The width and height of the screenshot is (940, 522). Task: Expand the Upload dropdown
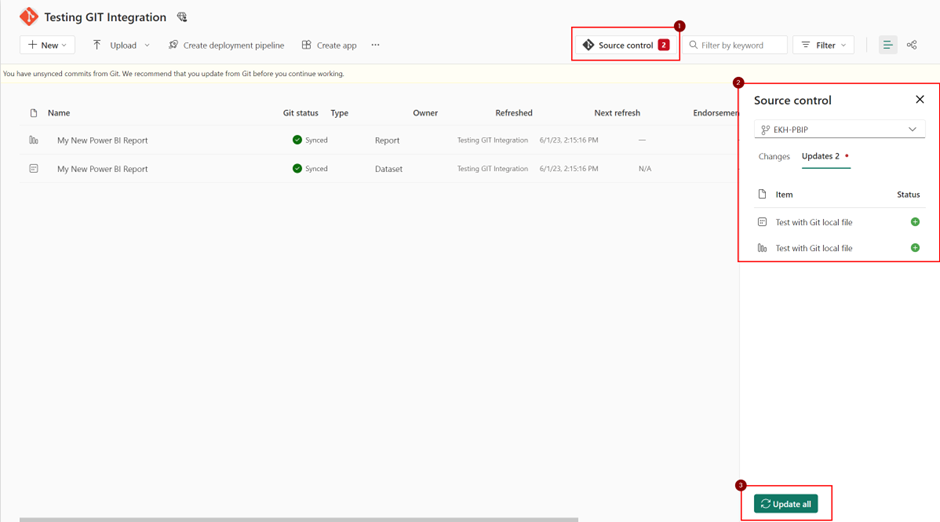(121, 45)
